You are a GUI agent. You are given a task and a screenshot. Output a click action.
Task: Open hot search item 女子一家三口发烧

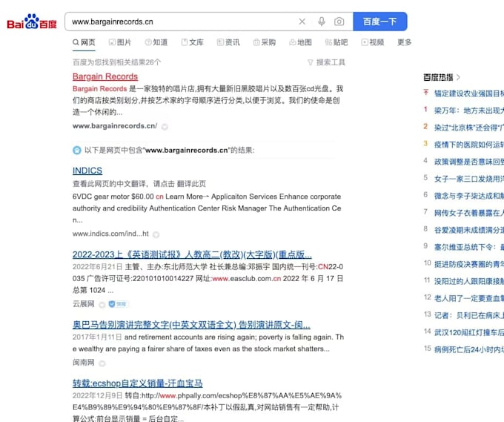pos(469,179)
